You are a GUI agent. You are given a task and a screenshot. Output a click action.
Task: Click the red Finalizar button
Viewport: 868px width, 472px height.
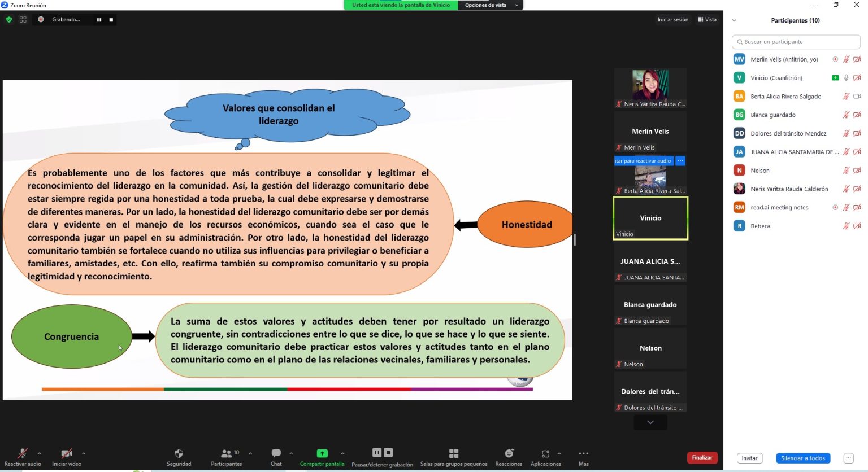702,457
